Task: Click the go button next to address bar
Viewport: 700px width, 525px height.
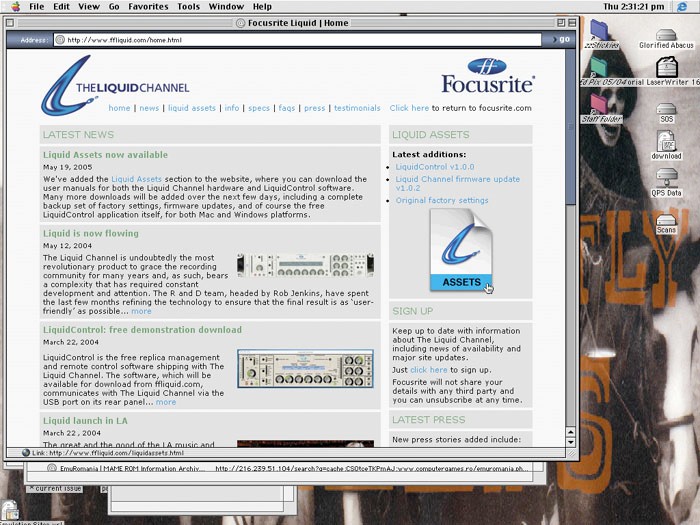Action: [562, 39]
